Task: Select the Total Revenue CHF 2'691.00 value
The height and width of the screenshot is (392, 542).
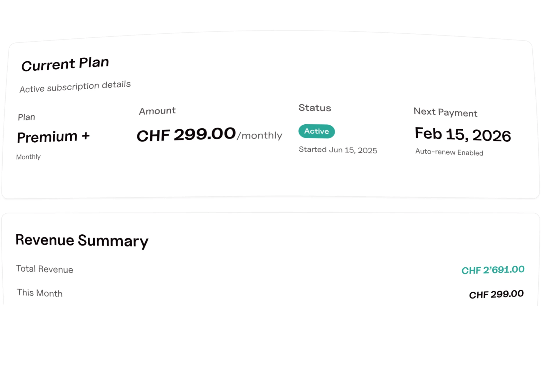Action: tap(493, 270)
